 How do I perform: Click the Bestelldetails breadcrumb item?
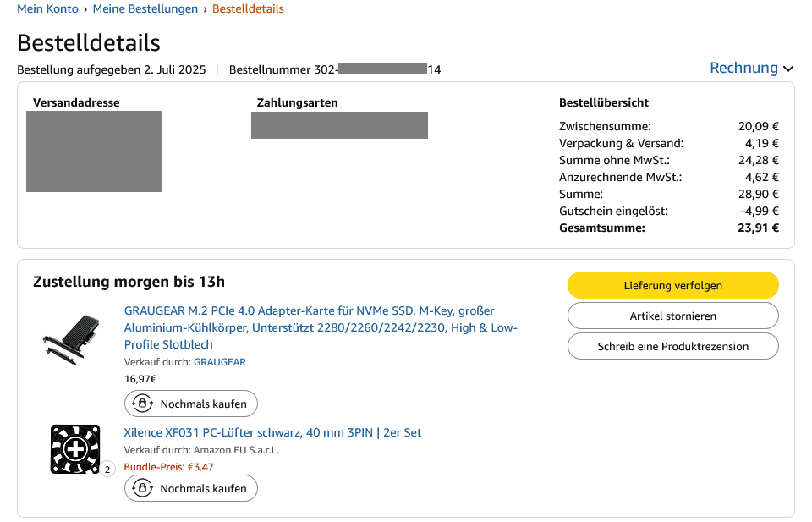pos(248,9)
